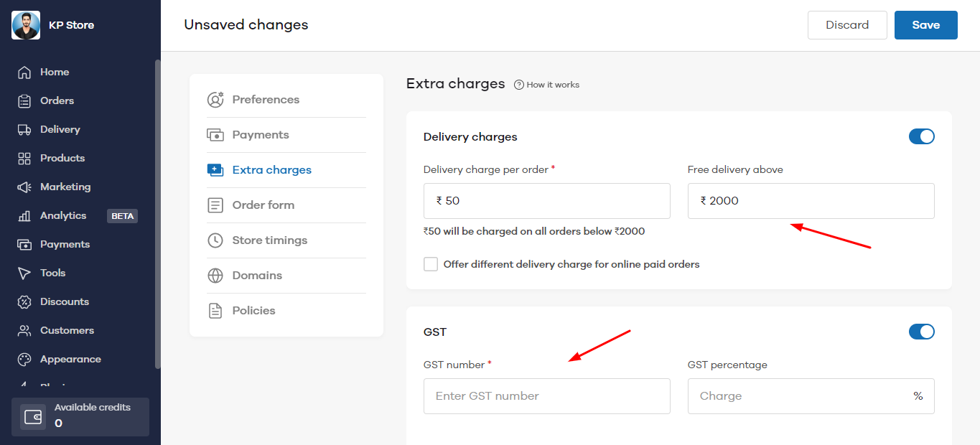
Task: Click the Delivery truck icon
Action: click(24, 130)
